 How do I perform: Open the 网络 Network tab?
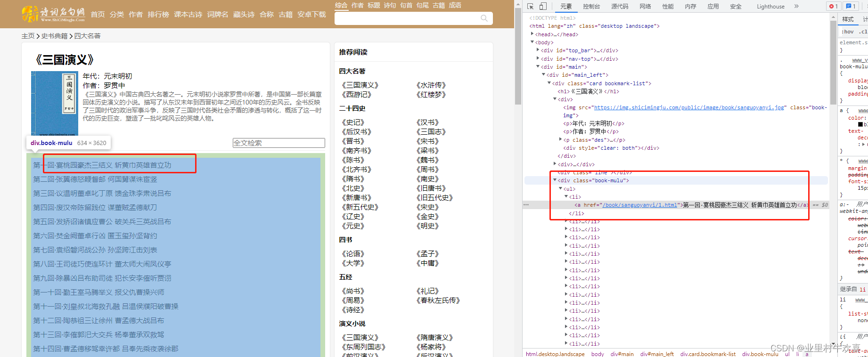tap(645, 6)
